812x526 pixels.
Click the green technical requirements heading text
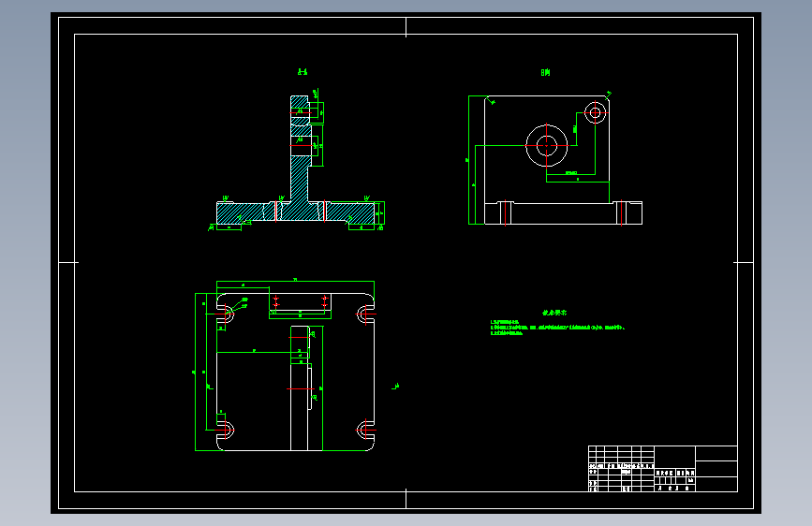[x=554, y=313]
